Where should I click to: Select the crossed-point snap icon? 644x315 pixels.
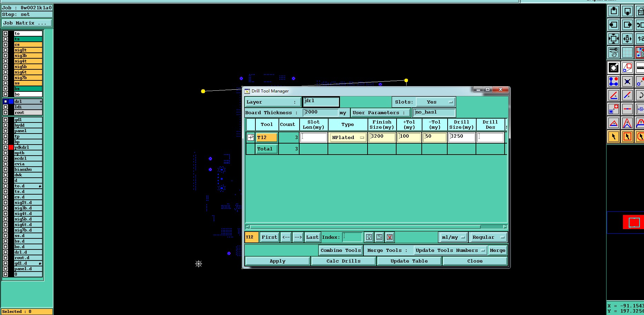coord(627,81)
